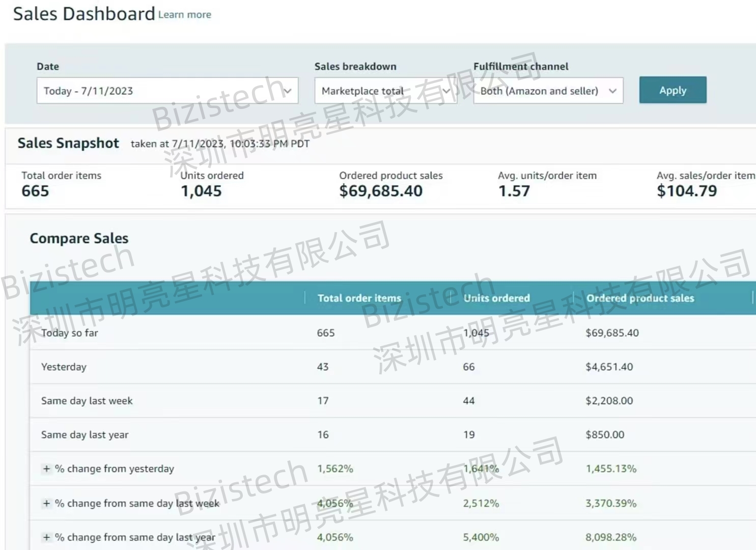Open the Learn more link
This screenshot has width=756, height=550.
184,15
